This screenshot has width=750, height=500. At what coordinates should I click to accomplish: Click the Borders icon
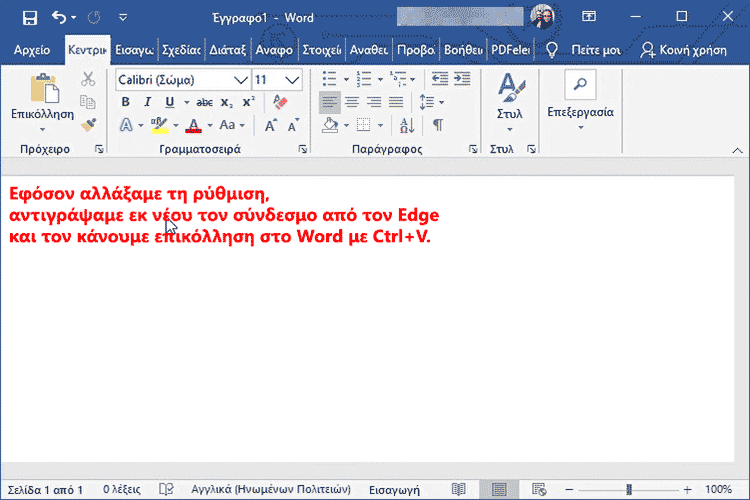(364, 125)
